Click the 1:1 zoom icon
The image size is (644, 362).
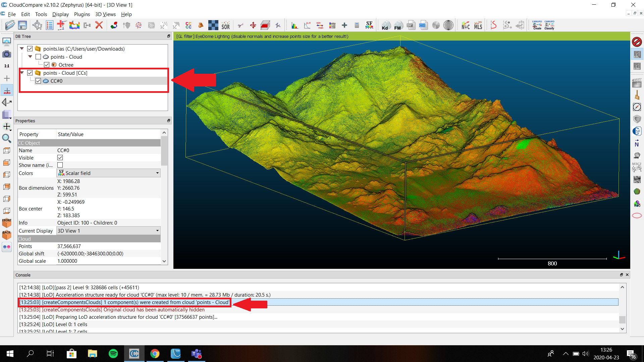coord(7,66)
